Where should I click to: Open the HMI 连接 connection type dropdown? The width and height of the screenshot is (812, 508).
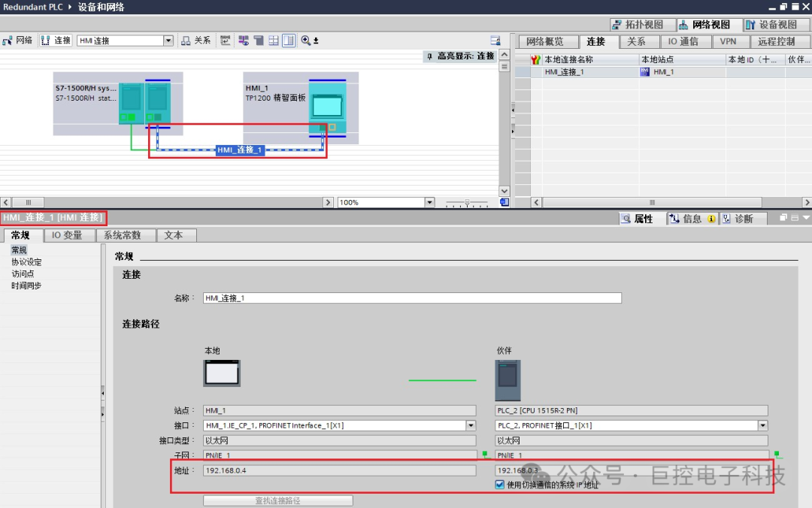pyautogui.click(x=168, y=41)
